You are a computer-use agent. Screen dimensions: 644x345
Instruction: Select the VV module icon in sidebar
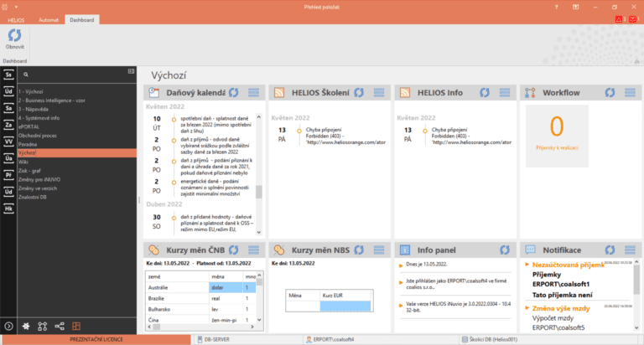8,142
